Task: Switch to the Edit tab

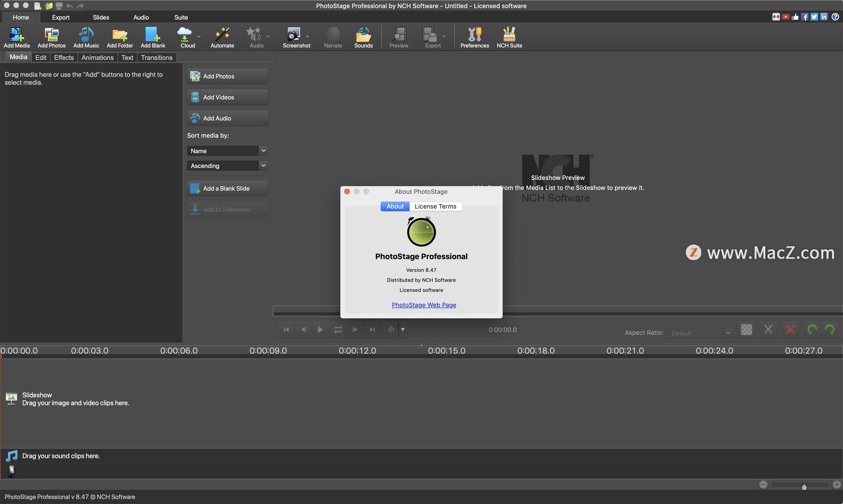Action: pos(41,58)
